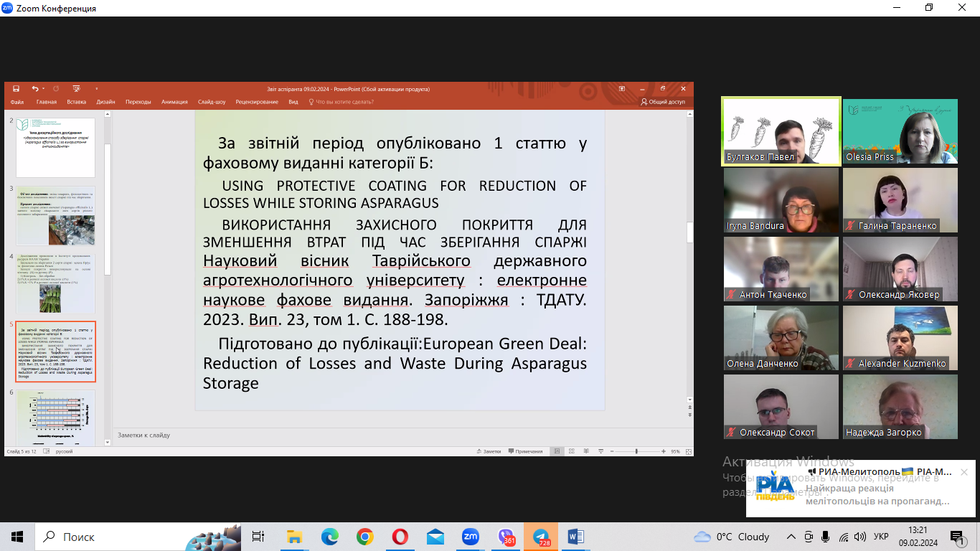Select the Вид ribbon tab
Screen dimensions: 980x551
click(x=293, y=102)
